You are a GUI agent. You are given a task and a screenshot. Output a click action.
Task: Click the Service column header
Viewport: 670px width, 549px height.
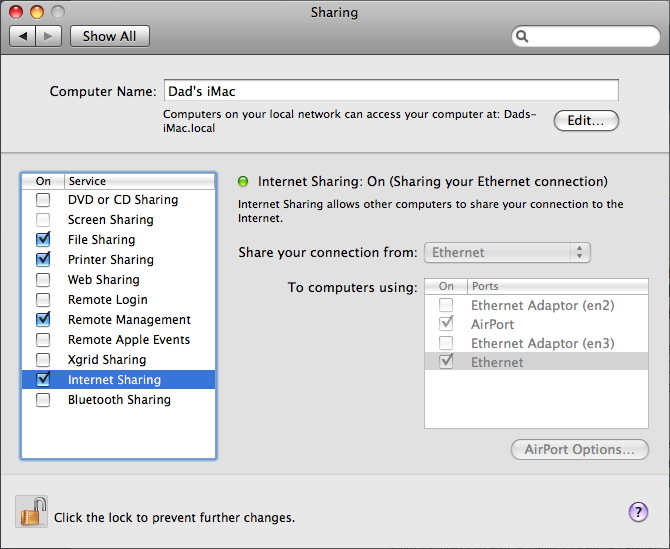pyautogui.click(x=139, y=181)
